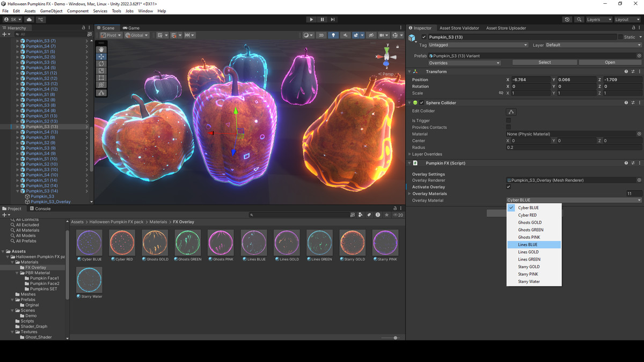Open the Unity Cloud services icon
644x362 pixels.
point(29,19)
